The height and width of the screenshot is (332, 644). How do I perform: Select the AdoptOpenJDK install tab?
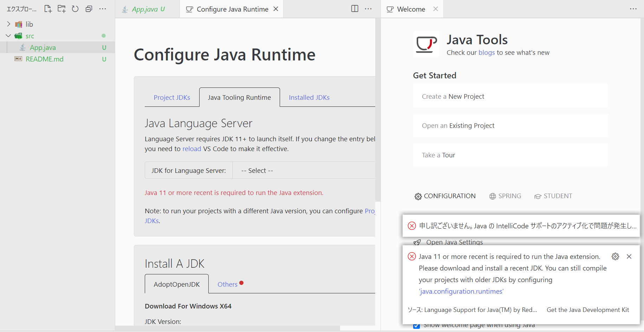[177, 284]
